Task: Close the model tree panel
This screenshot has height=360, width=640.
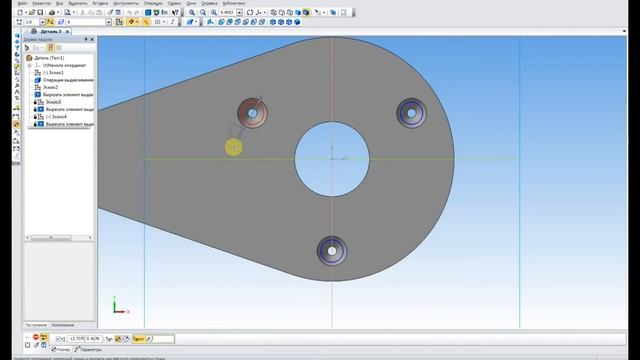Action: click(x=92, y=39)
